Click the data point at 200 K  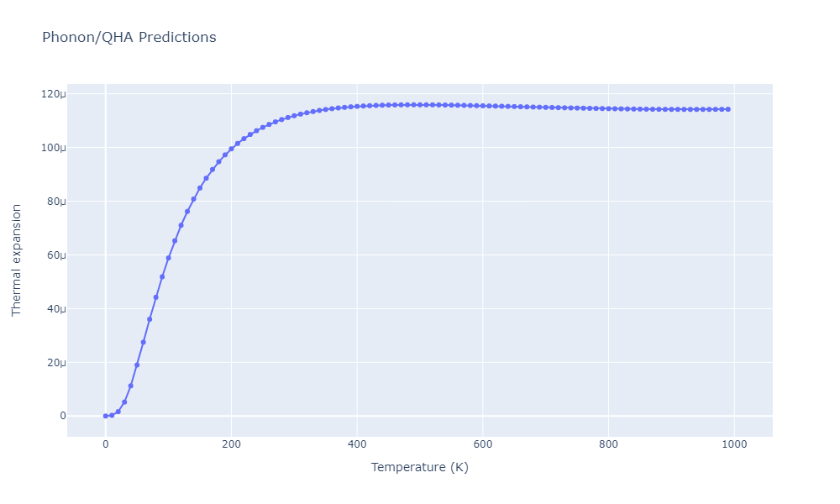(x=231, y=149)
